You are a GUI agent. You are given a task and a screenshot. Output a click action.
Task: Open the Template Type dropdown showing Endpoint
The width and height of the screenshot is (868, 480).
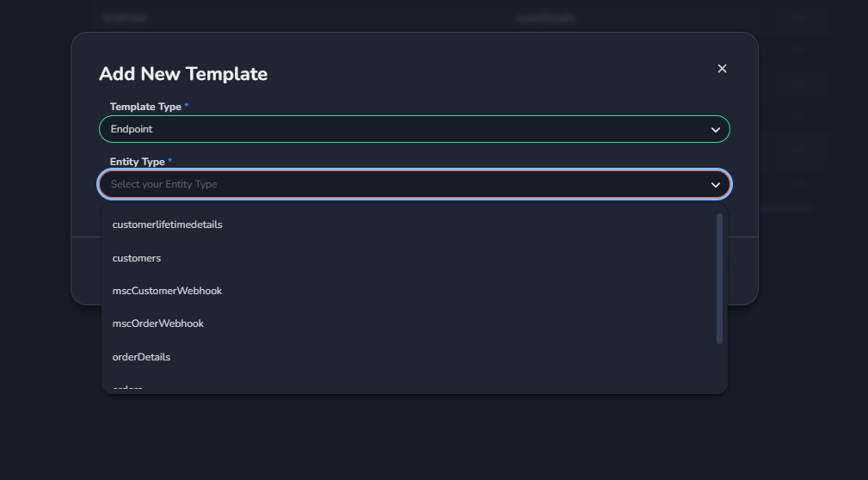[x=414, y=129]
